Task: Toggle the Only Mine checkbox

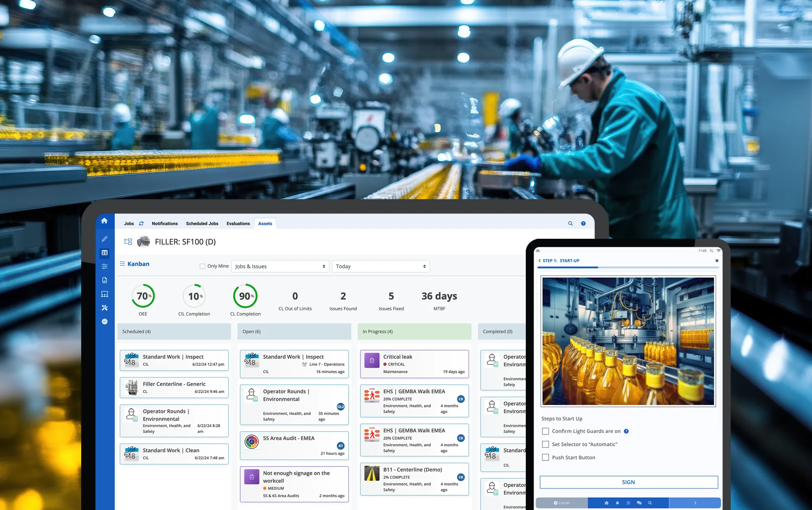Action: click(x=202, y=266)
